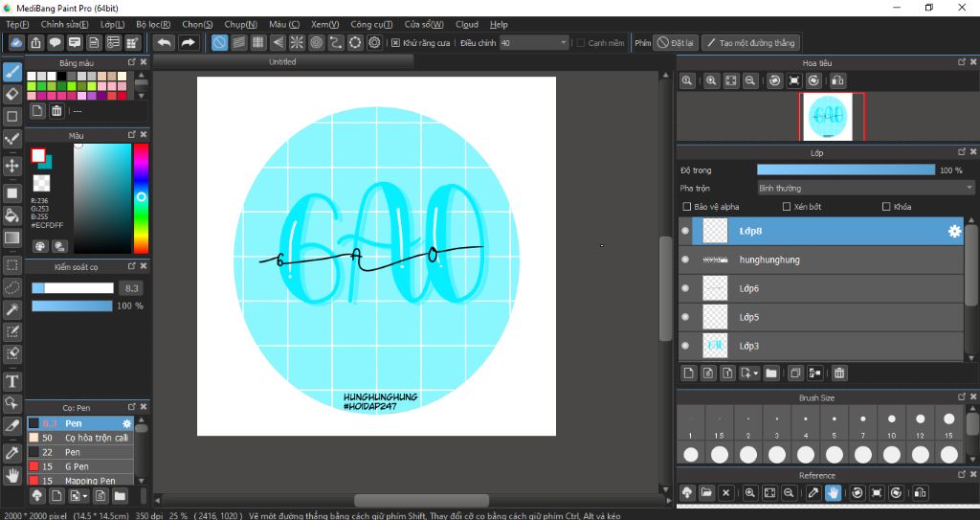Toggle Khử răng cưa checkbox
980x520 pixels.
click(x=395, y=42)
